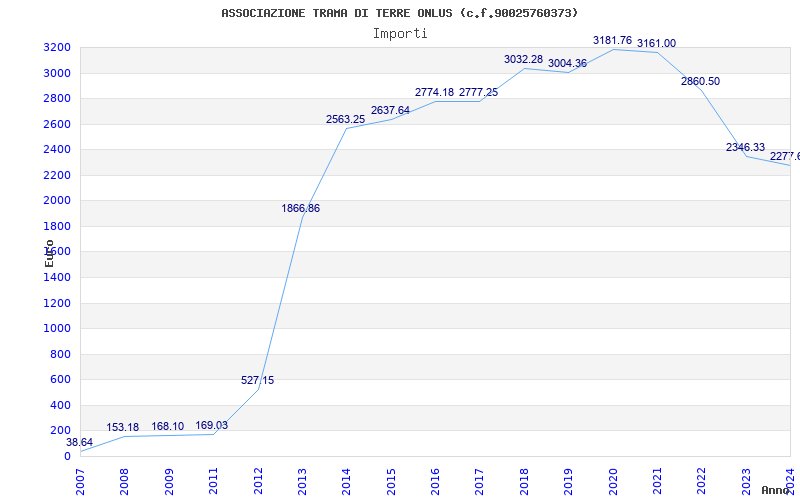Click the 2800 y-axis tick label
The height and width of the screenshot is (500, 800).
click(57, 98)
